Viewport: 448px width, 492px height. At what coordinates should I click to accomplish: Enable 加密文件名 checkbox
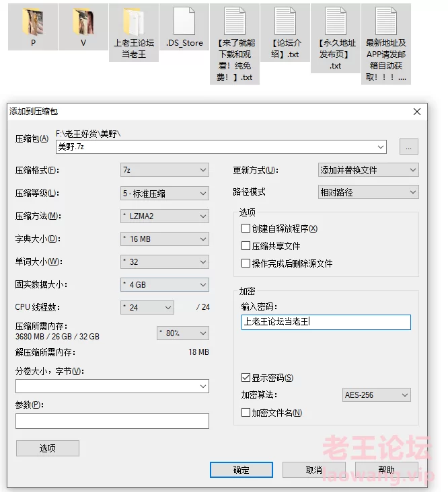tap(246, 412)
